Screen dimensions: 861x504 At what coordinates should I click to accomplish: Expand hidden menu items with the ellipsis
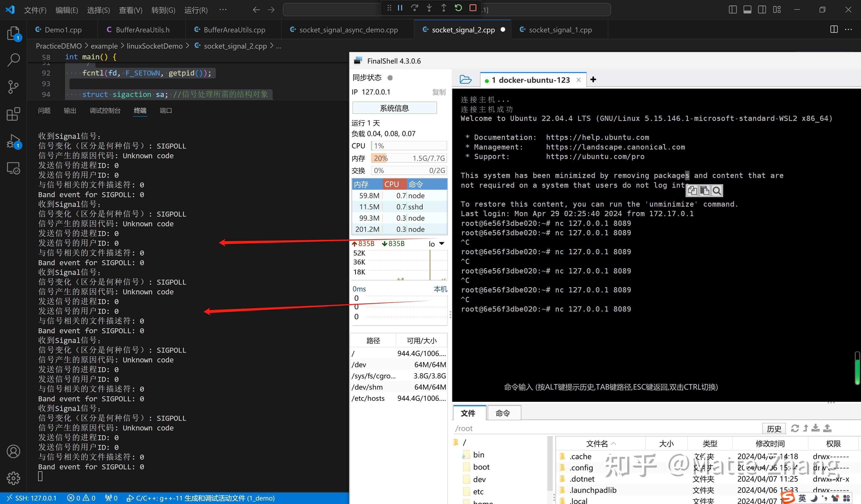point(223,9)
